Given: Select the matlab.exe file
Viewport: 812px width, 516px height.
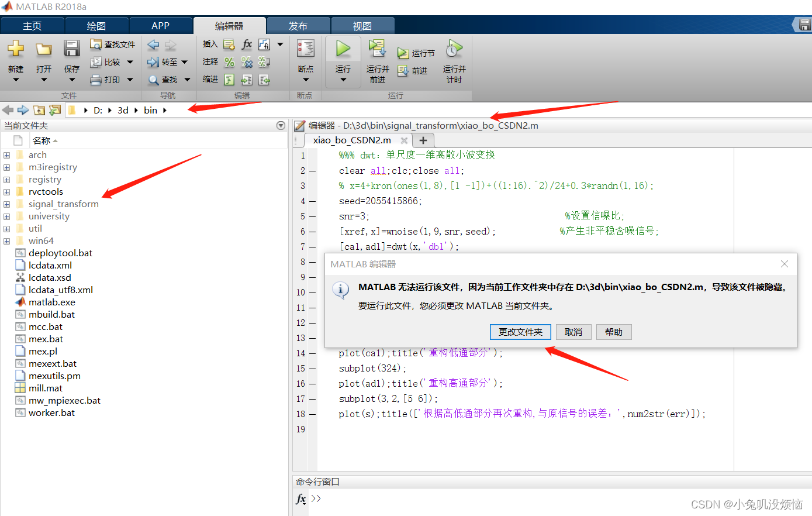Looking at the screenshot, I should 51,302.
